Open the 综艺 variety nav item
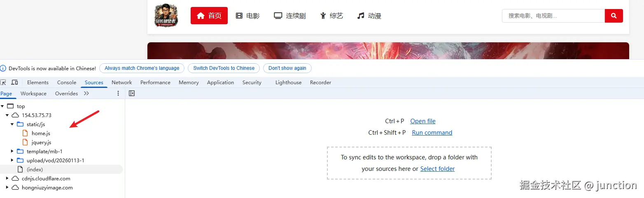 [331, 16]
